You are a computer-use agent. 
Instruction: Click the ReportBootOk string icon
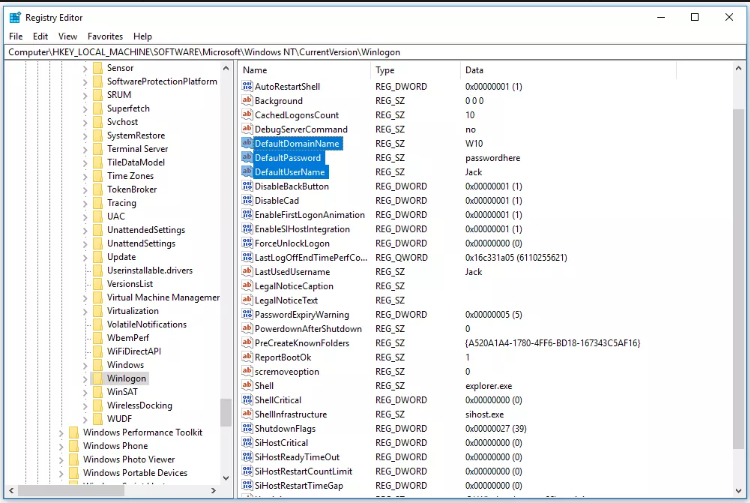pyautogui.click(x=247, y=357)
